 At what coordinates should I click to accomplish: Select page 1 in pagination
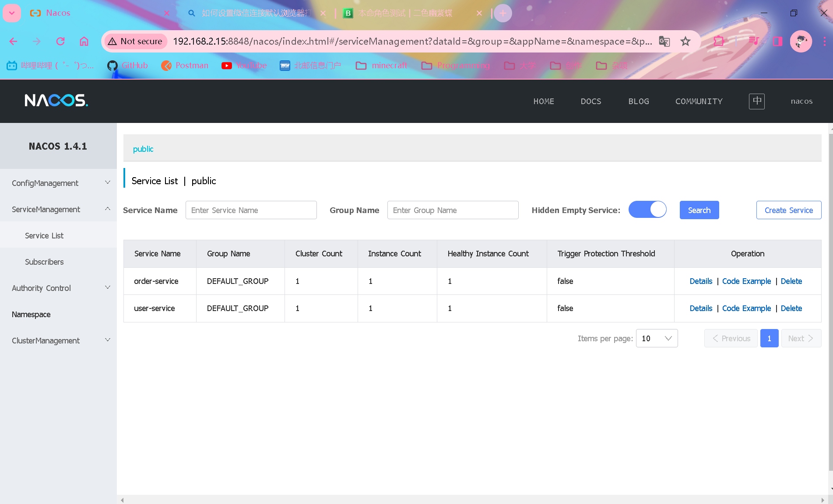point(770,338)
